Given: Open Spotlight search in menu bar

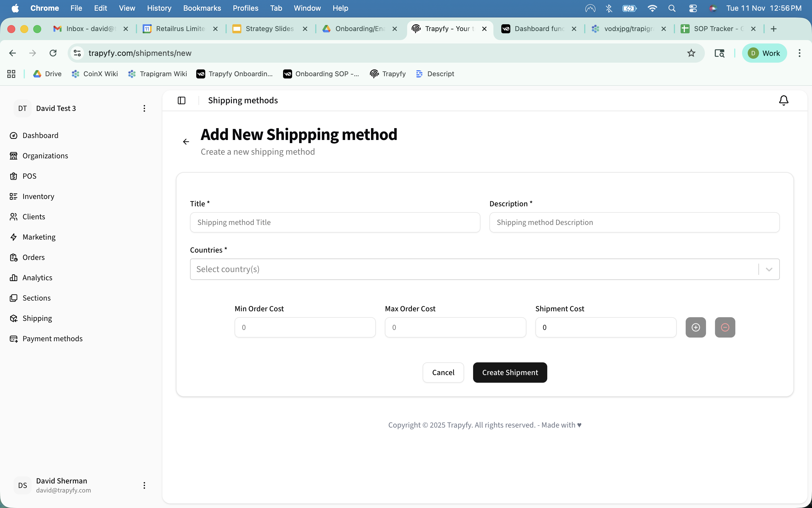Looking at the screenshot, I should pos(672,8).
